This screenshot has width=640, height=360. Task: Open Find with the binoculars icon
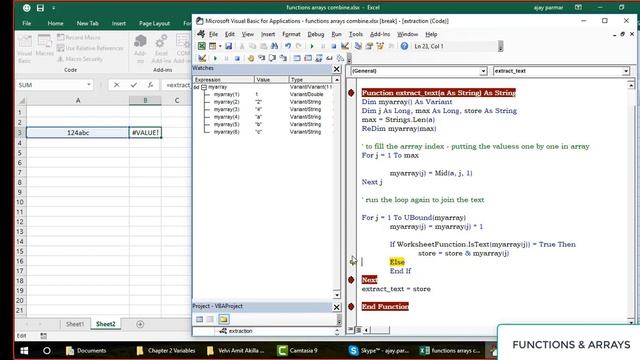coord(274,46)
